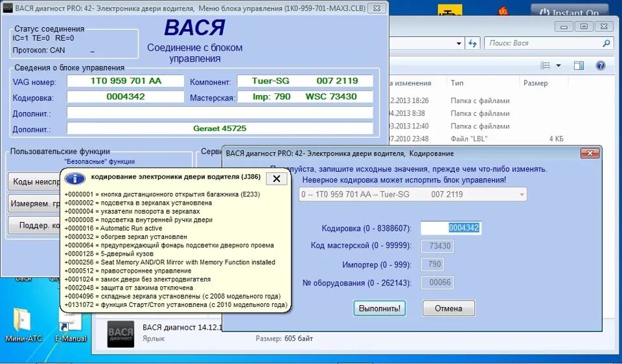
Task: Click the № оборудования field 00066
Action: (437, 282)
